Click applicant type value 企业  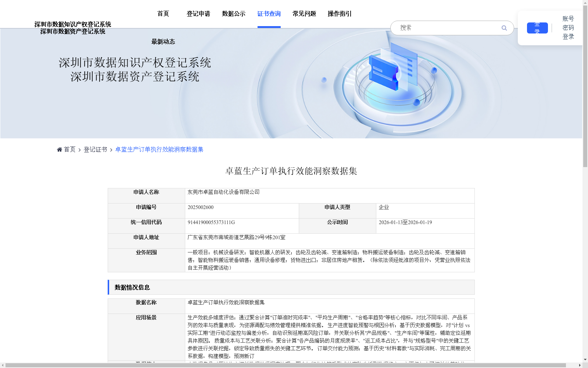384,207
